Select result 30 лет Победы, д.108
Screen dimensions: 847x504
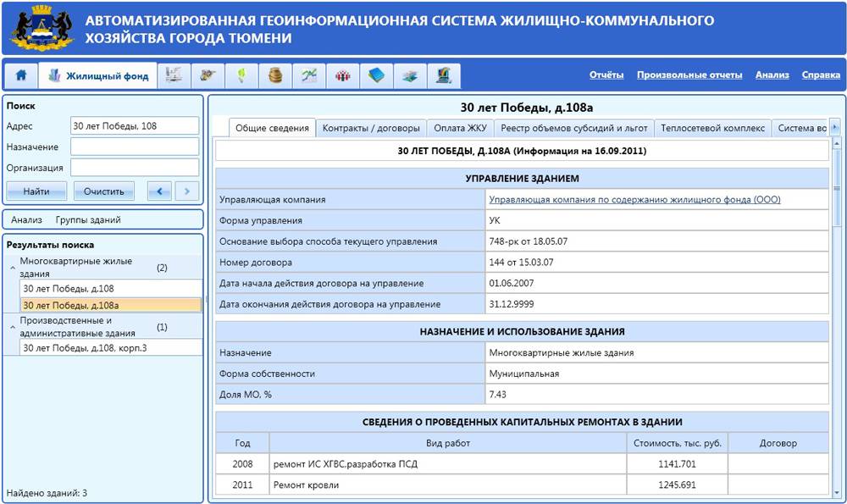click(111, 289)
